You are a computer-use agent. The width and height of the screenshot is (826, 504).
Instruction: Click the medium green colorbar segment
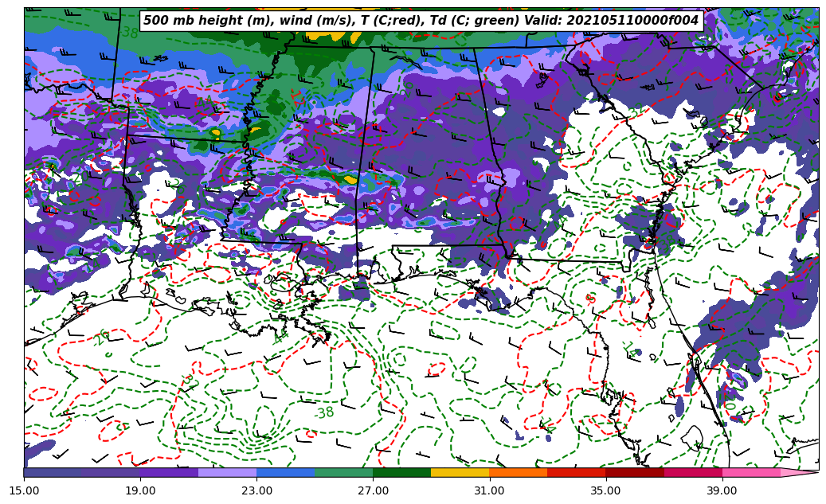(343, 472)
